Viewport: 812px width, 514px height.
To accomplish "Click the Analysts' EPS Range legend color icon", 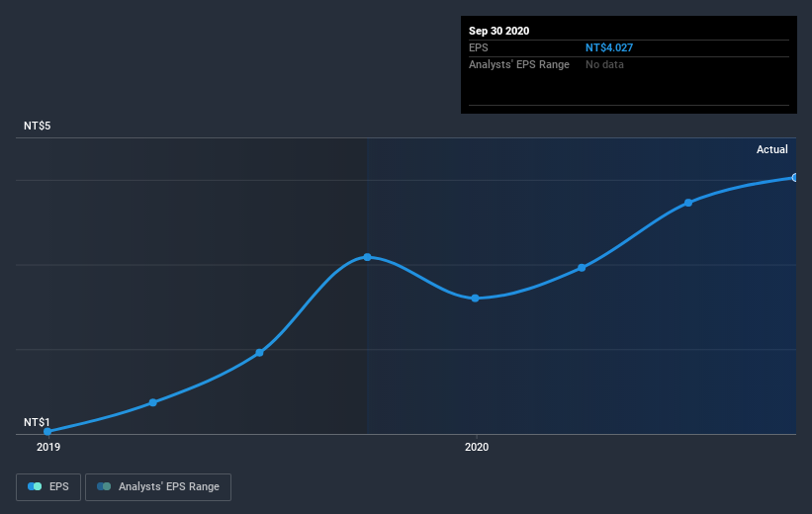I will tap(104, 486).
